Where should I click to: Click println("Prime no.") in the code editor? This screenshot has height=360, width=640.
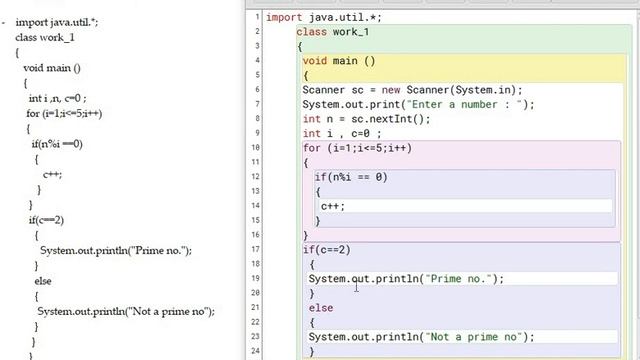[406, 279]
